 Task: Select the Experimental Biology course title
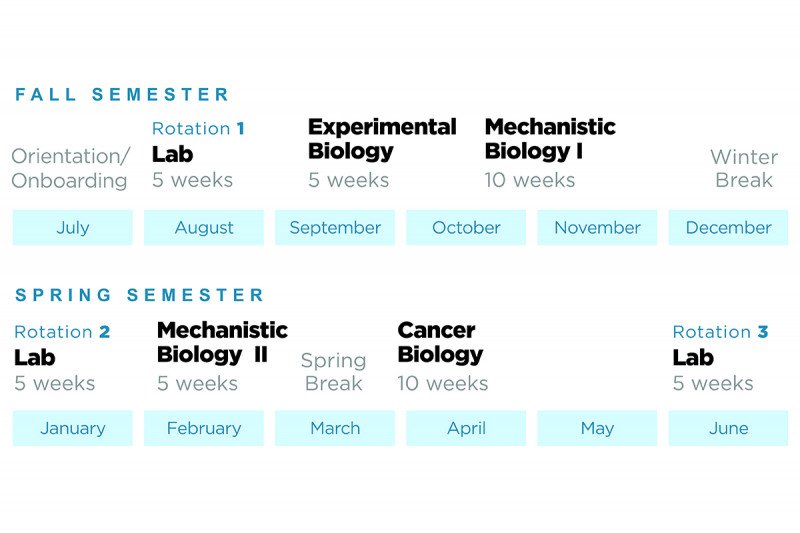pyautogui.click(x=381, y=139)
